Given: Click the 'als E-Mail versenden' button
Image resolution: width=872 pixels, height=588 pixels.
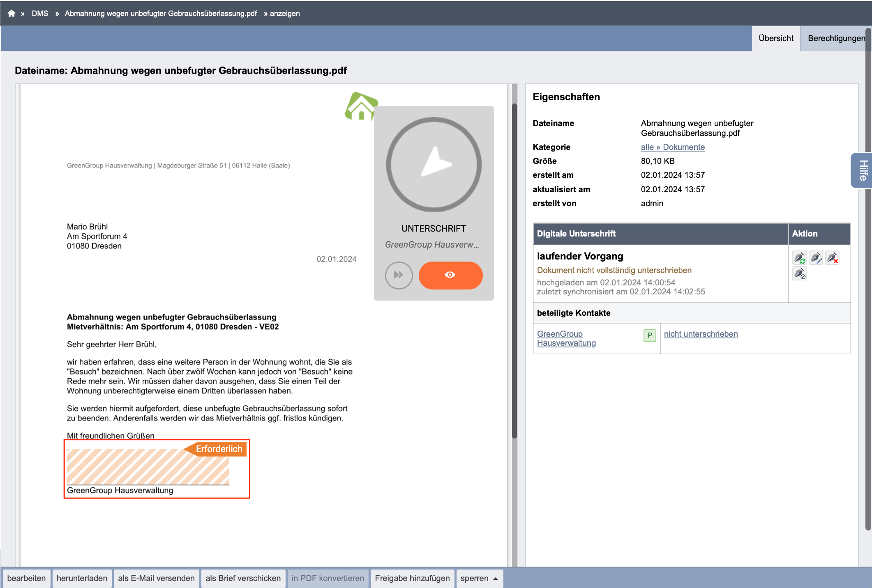Looking at the screenshot, I should click(x=156, y=578).
